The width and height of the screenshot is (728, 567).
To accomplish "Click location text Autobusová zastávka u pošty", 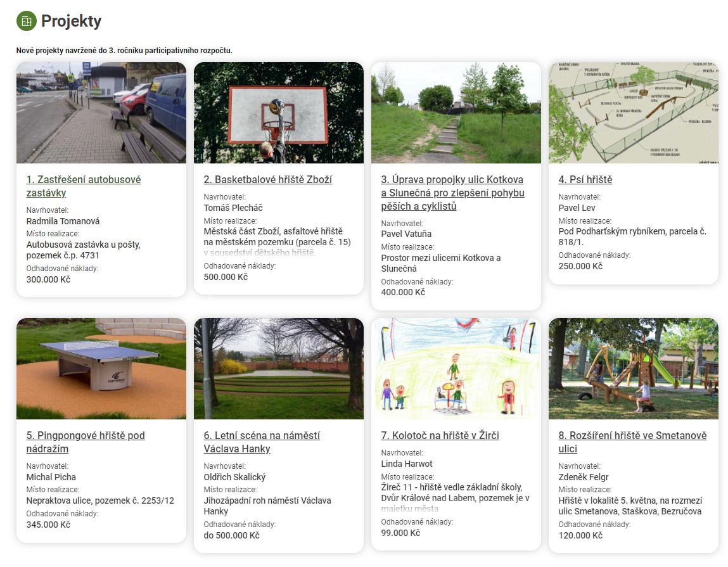I will (x=83, y=245).
